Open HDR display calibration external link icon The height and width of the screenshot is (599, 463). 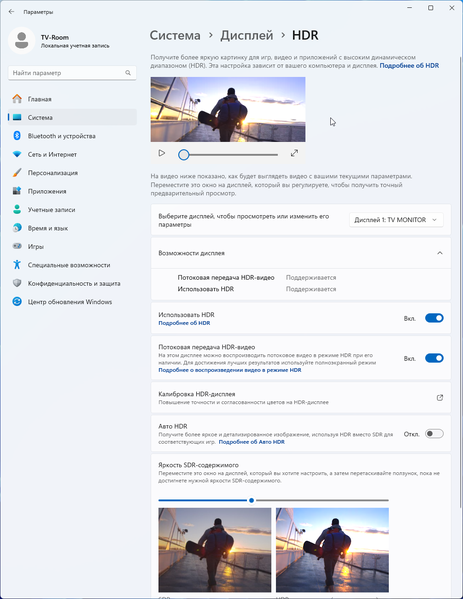(x=440, y=398)
